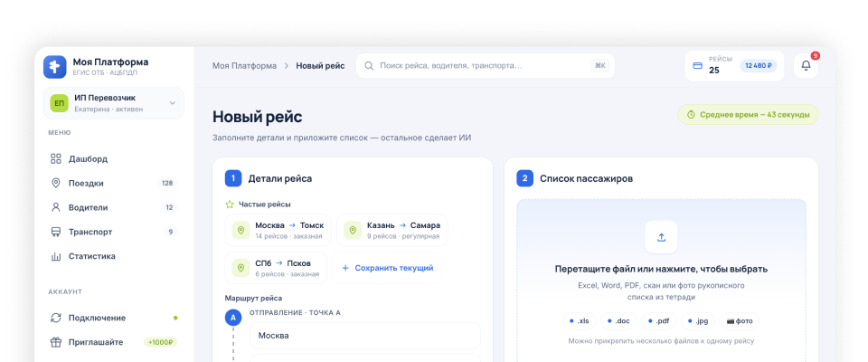Click the star icon beside Частые рейсы
This screenshot has height=362, width=868.
coord(230,204)
